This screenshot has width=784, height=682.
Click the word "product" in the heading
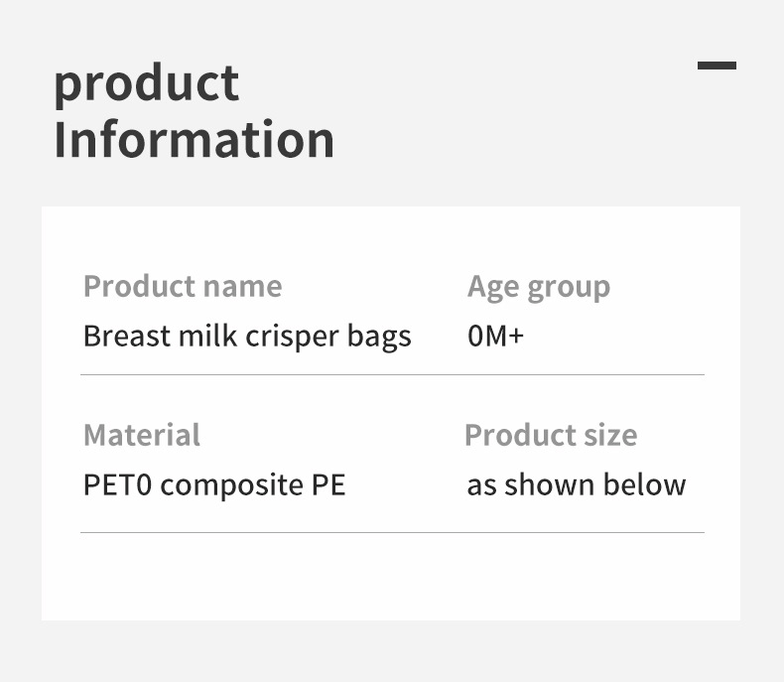pos(146,83)
